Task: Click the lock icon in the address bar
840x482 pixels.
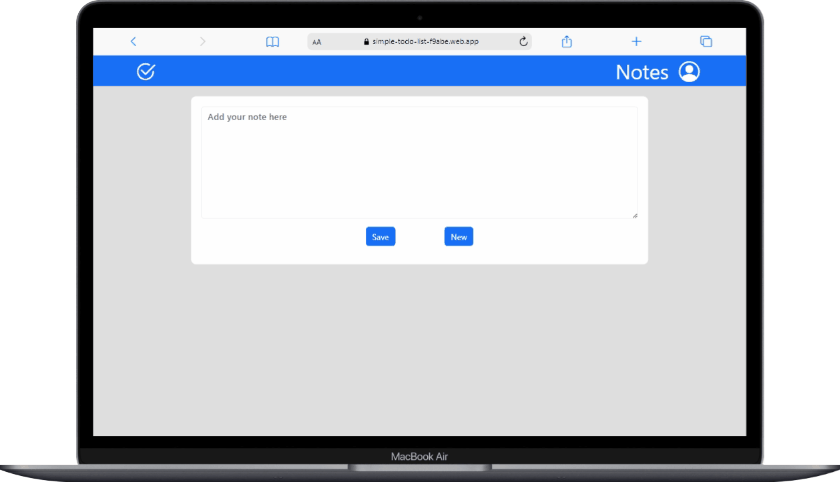Action: pos(366,41)
